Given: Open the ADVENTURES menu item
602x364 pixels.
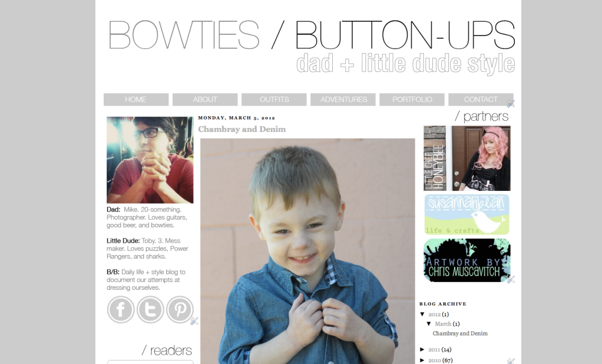Looking at the screenshot, I should [343, 100].
